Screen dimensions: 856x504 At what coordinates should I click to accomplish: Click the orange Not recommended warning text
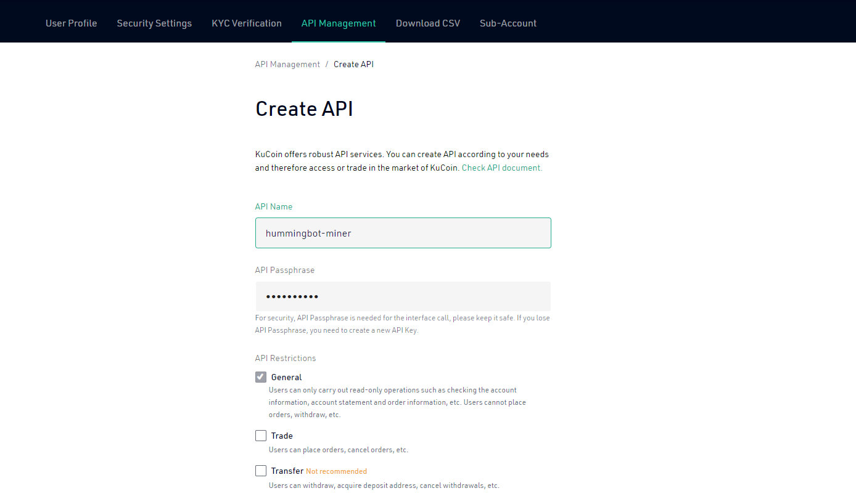336,471
